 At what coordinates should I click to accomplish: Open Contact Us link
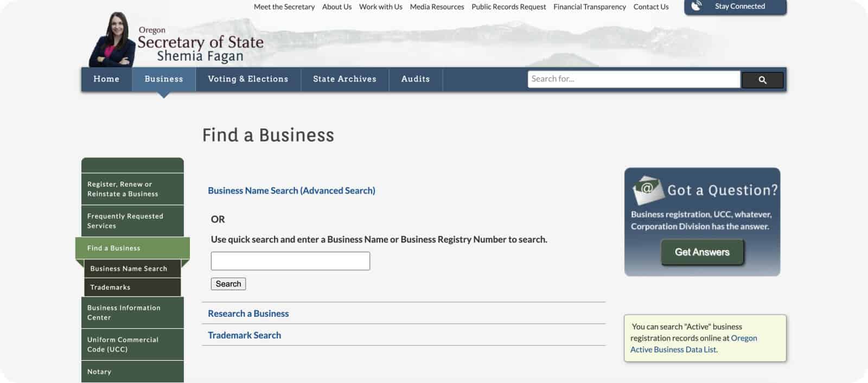pyautogui.click(x=651, y=7)
